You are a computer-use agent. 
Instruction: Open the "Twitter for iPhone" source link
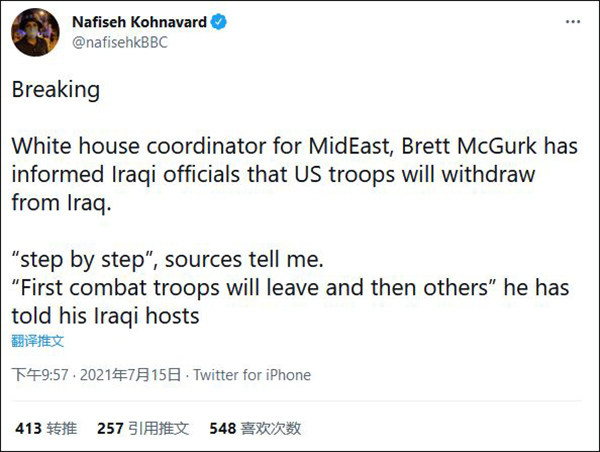point(251,375)
